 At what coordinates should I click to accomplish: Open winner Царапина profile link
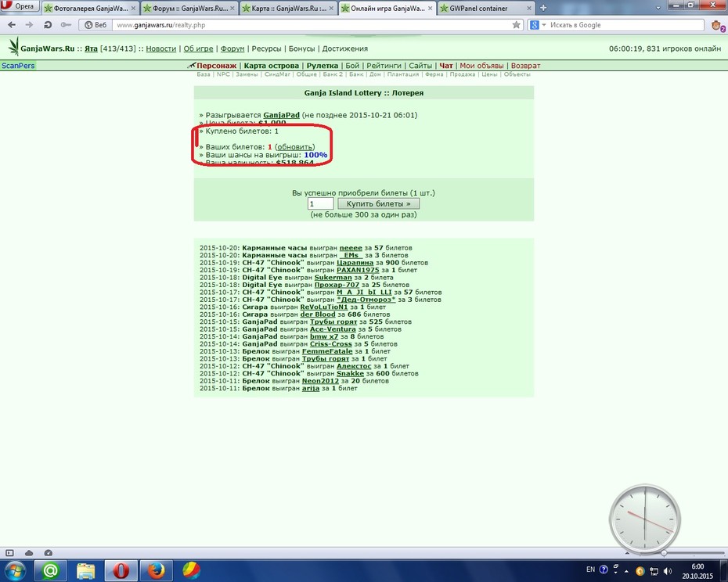[355, 263]
